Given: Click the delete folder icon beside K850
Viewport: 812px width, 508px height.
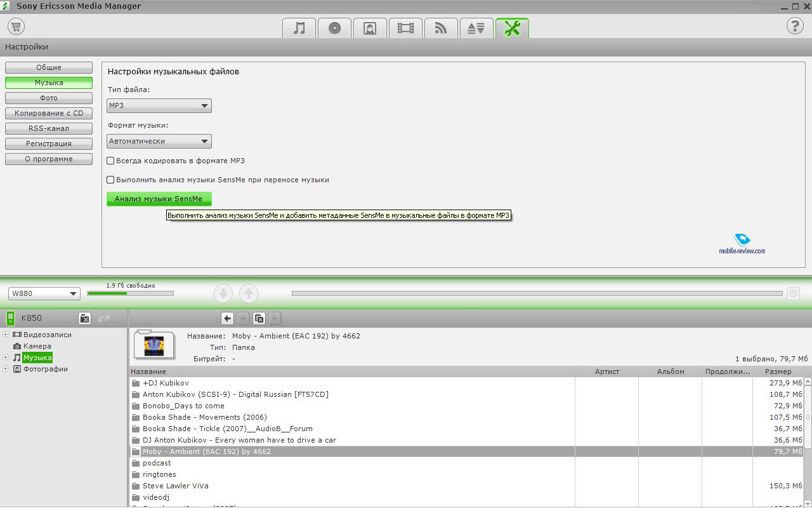Looking at the screenshot, I should click(84, 318).
